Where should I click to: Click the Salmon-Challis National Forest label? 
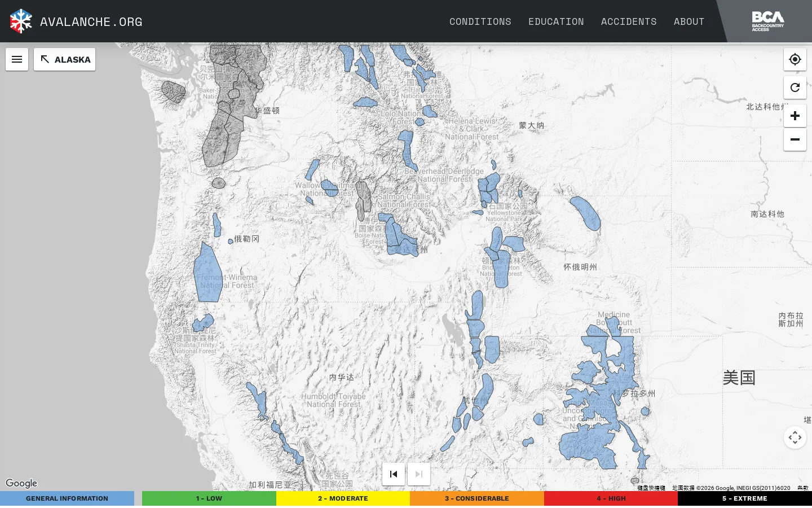(404, 200)
